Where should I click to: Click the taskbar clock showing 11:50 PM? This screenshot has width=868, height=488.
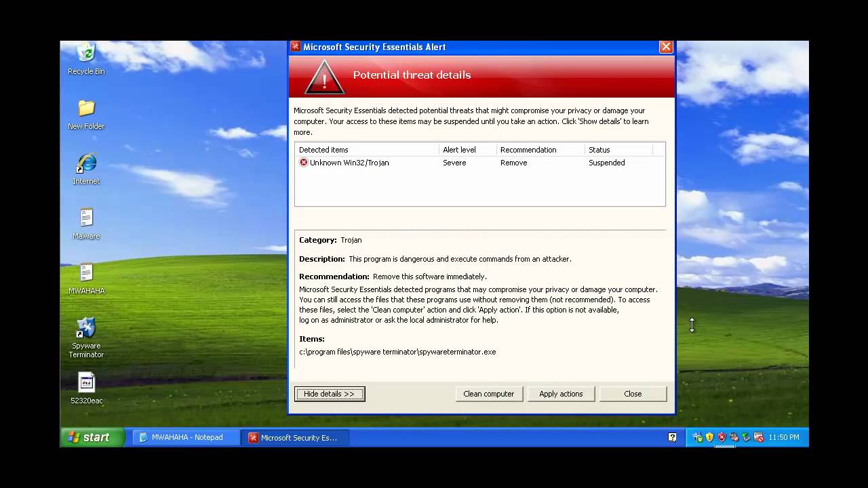pyautogui.click(x=784, y=438)
